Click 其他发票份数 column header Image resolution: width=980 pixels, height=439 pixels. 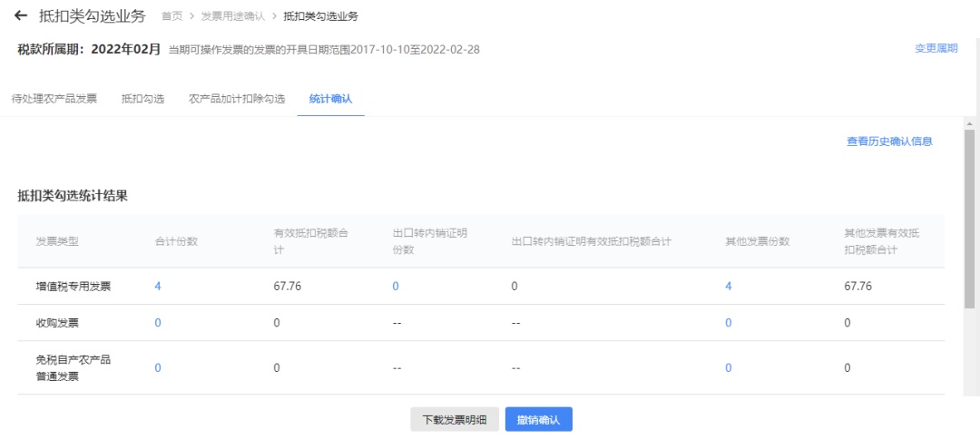[x=758, y=241]
